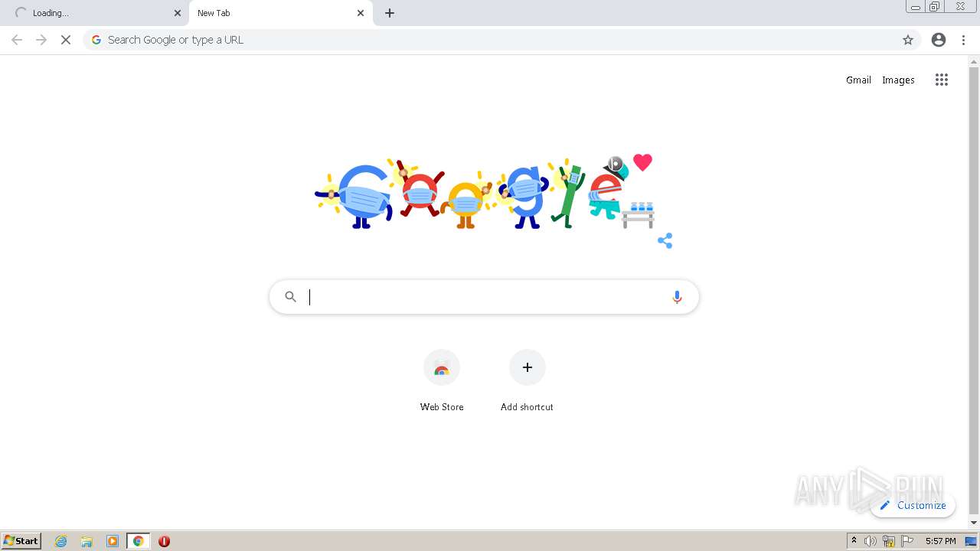Click the Customize button
This screenshot has width=980, height=551.
coord(913,505)
